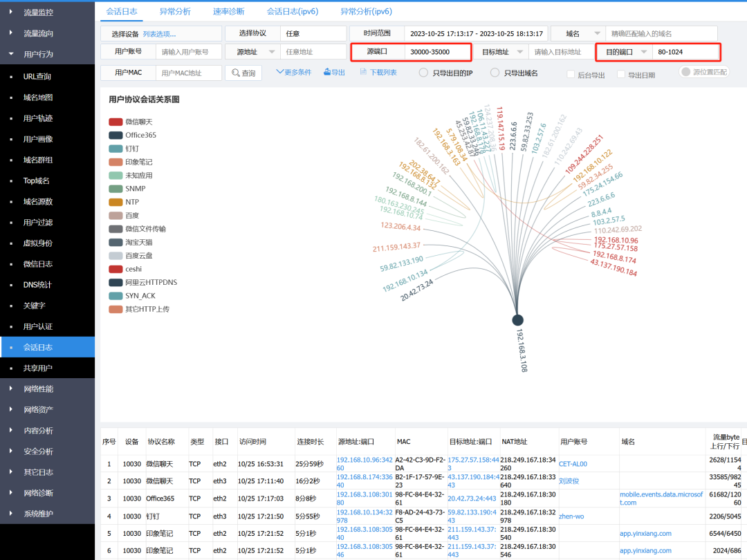This screenshot has width=747, height=560.
Task: Click the 下载列表 document icon
Action: coord(363,72)
